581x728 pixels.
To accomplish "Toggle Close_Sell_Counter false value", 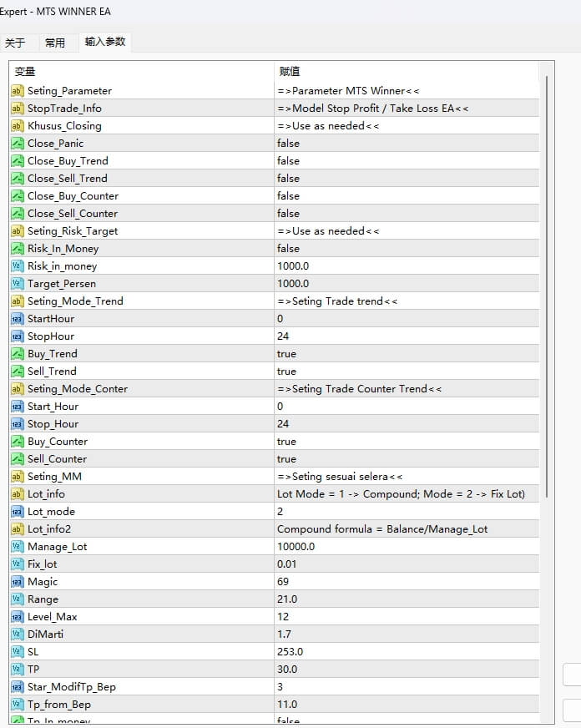I will 288,213.
